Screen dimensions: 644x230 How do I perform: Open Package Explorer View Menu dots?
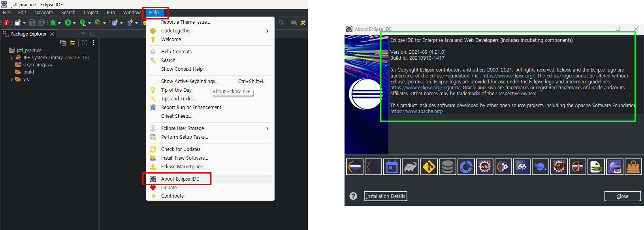[94, 43]
